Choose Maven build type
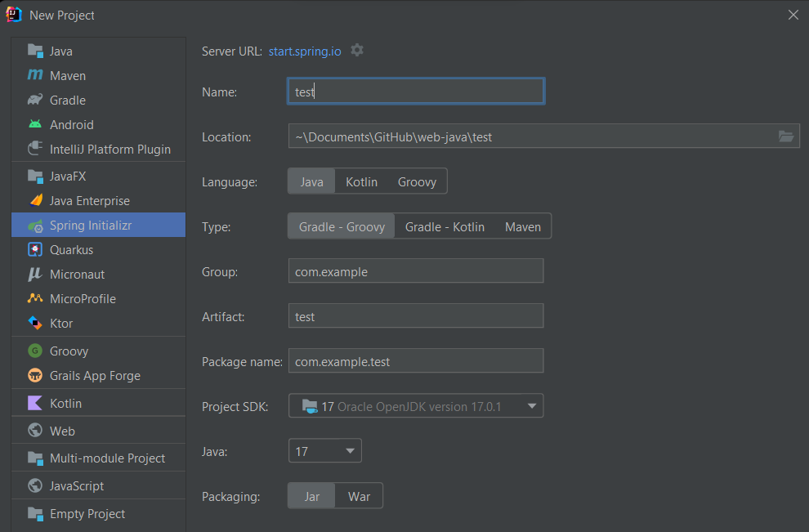Viewport: 809px width, 532px height. 523,226
